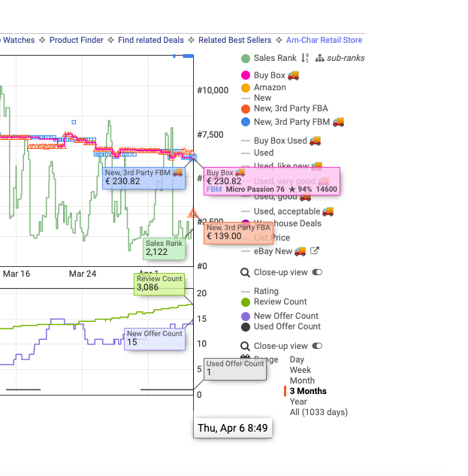Toggle Sales Rank green legend dot
Image resolution: width=468 pixels, height=476 pixels.
[246, 59]
